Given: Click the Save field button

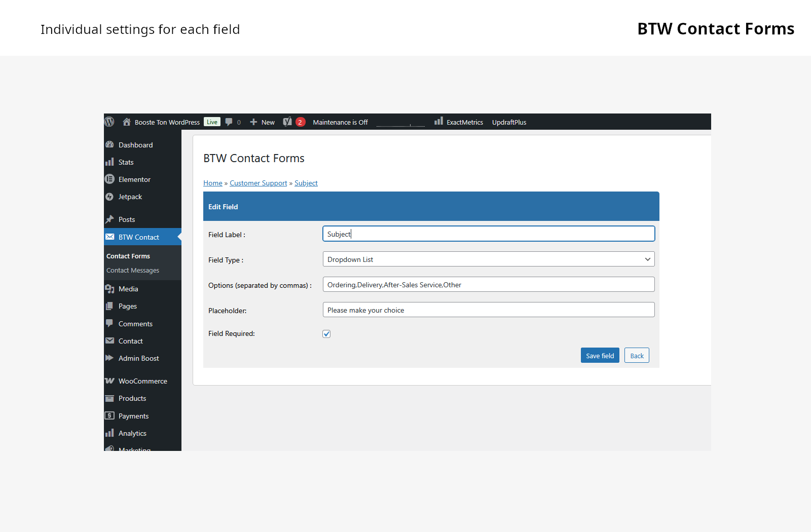Looking at the screenshot, I should pos(600,356).
